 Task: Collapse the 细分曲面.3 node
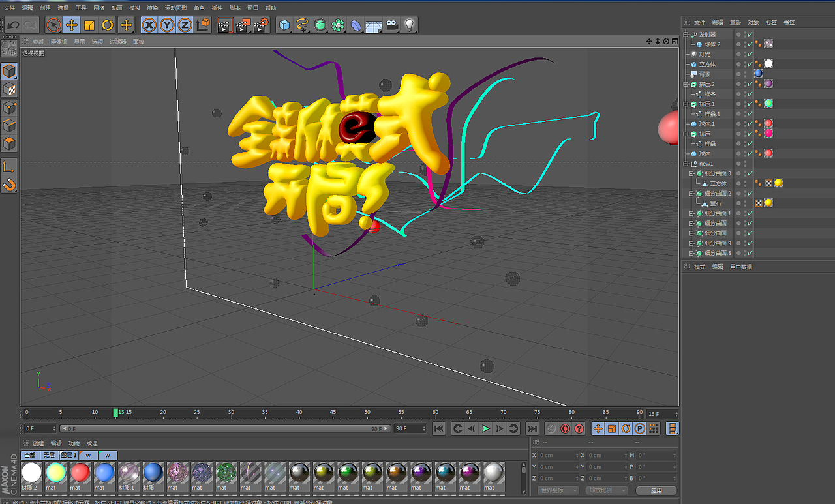[691, 173]
